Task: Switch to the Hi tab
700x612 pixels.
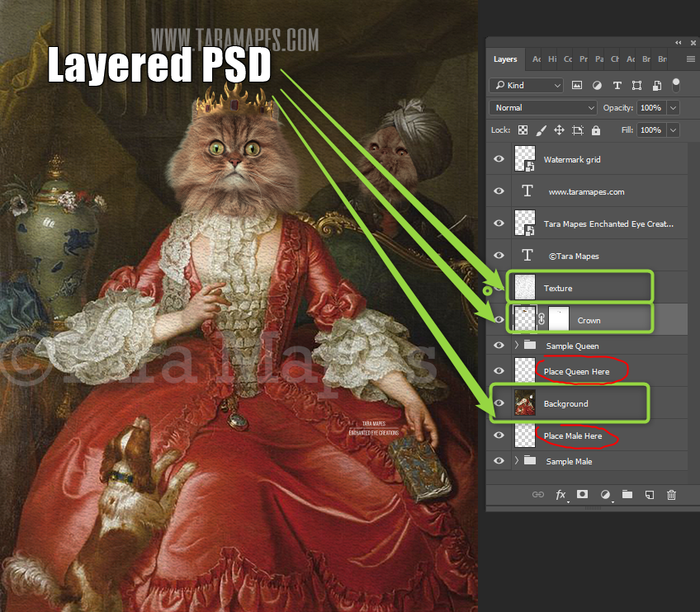Action: click(552, 59)
